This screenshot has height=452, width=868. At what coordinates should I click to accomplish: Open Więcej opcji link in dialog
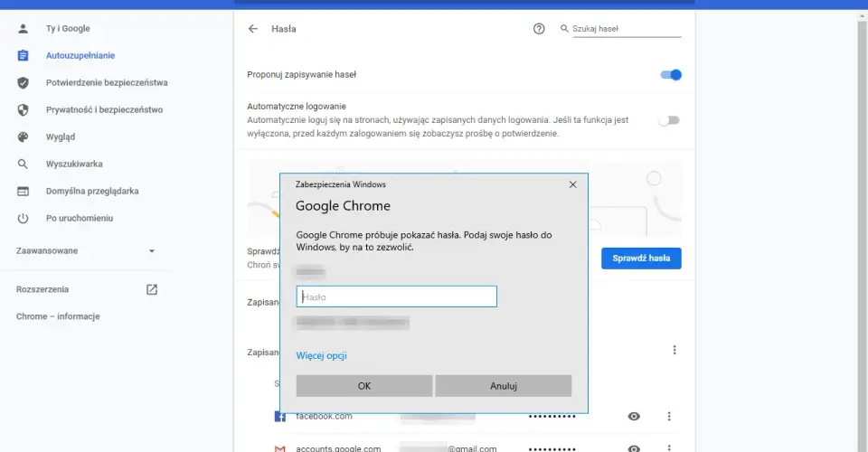click(321, 355)
